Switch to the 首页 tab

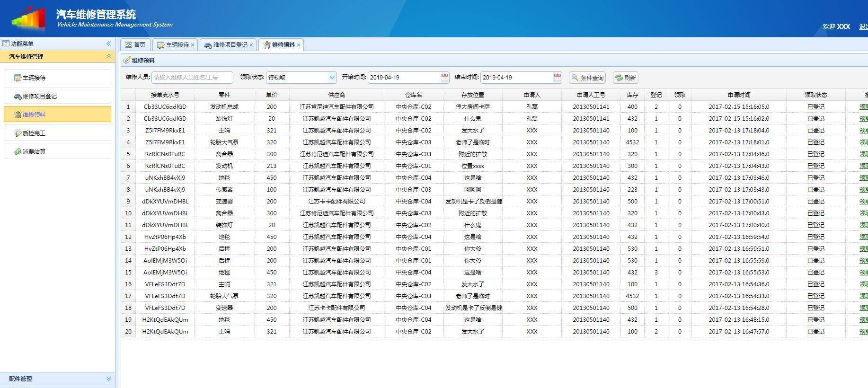tap(135, 45)
